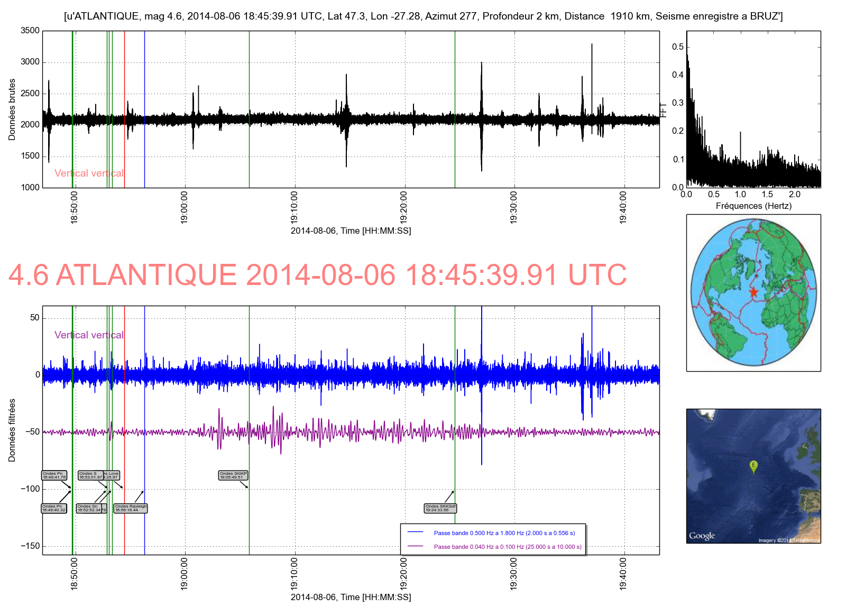The height and width of the screenshot is (616, 846).
Task: Click the purple line sample in the legend
Action: point(416,547)
